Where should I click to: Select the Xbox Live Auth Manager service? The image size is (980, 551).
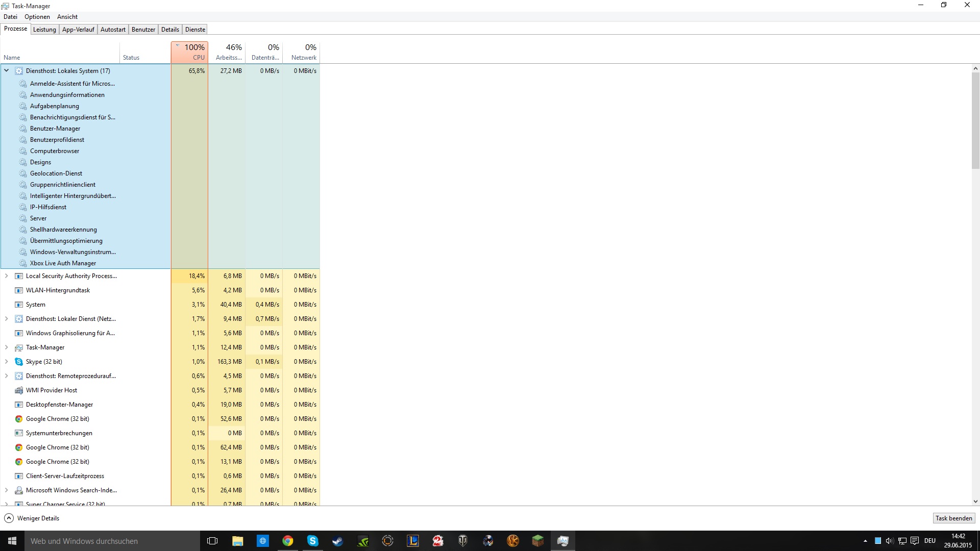pos(63,263)
